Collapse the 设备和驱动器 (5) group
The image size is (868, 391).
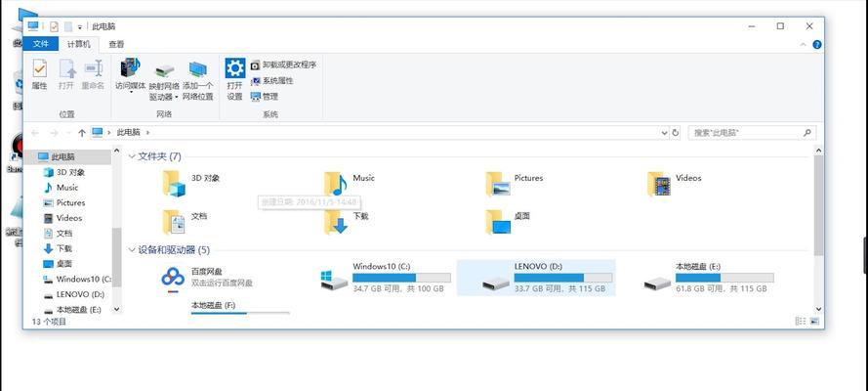[132, 250]
